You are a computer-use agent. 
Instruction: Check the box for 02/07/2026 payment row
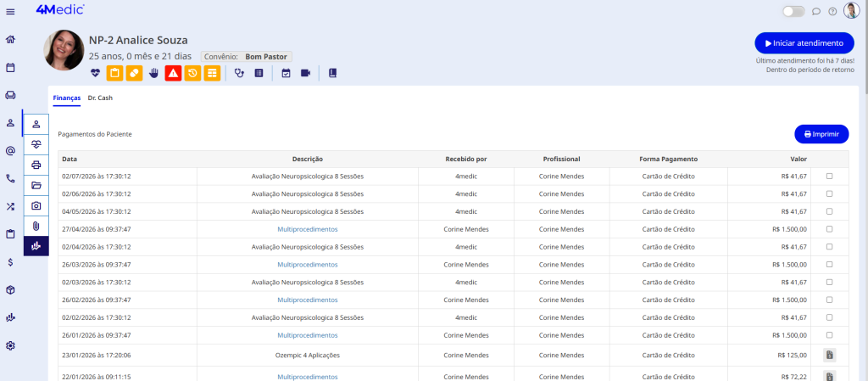point(829,176)
